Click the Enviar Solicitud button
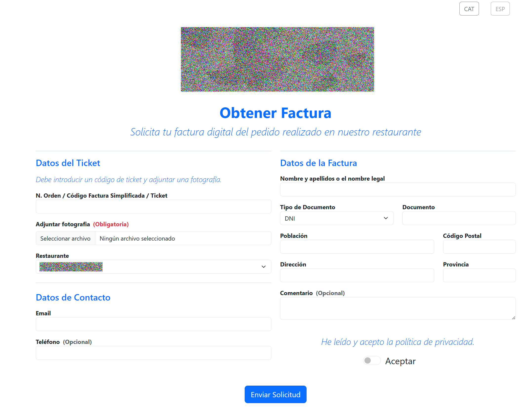The width and height of the screenshot is (532, 414). click(x=275, y=394)
